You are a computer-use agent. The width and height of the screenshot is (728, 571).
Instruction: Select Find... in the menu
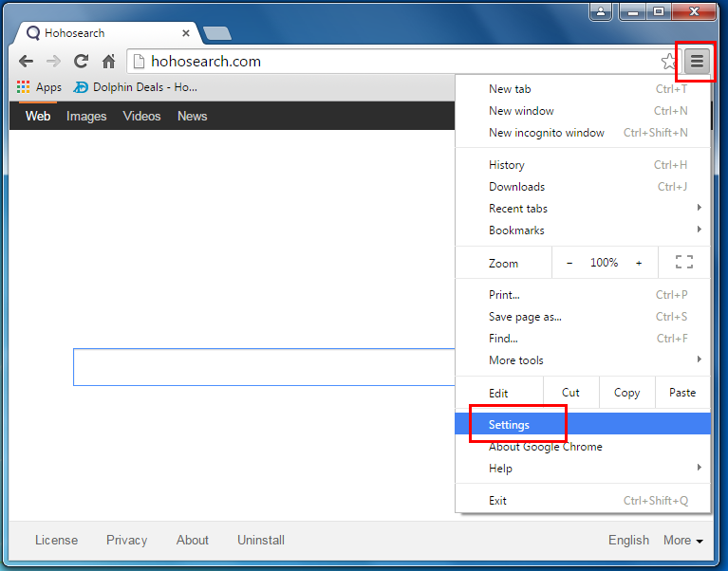click(x=583, y=339)
